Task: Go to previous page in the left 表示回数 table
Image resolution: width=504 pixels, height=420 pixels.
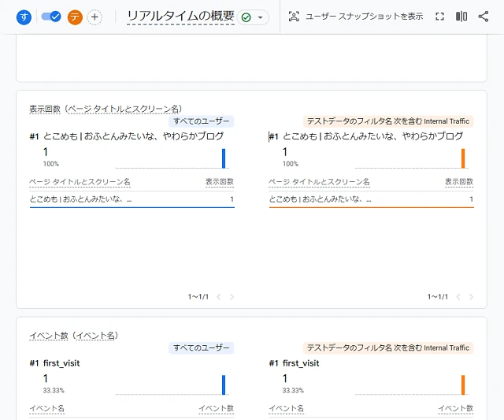Action: 219,297
